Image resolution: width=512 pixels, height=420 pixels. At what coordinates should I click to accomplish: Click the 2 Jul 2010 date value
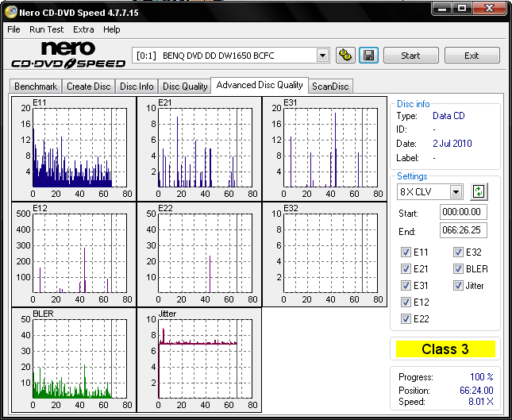(x=452, y=144)
